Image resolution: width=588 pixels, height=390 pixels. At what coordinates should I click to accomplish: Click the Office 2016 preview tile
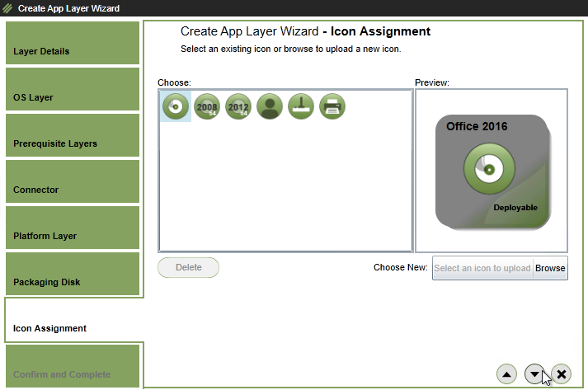pyautogui.click(x=493, y=172)
